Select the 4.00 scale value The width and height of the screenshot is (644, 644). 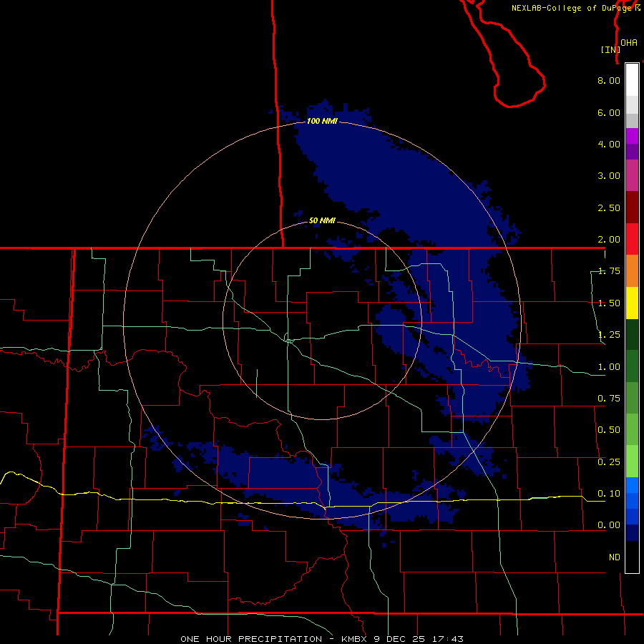click(609, 144)
